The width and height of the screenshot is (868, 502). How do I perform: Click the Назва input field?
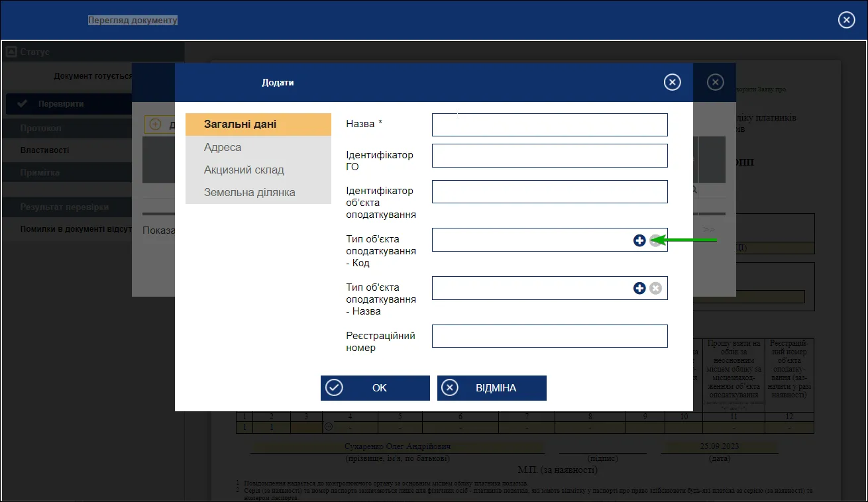549,125
